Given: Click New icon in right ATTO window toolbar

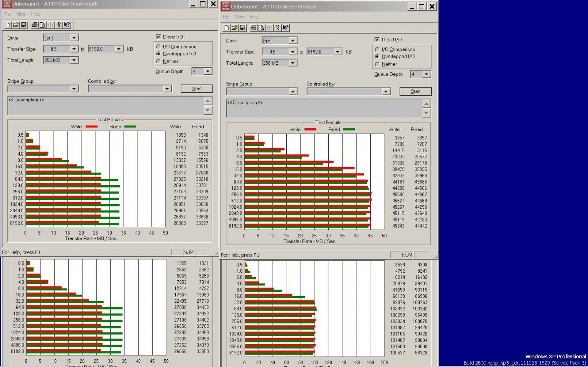Looking at the screenshot, I should (227, 28).
